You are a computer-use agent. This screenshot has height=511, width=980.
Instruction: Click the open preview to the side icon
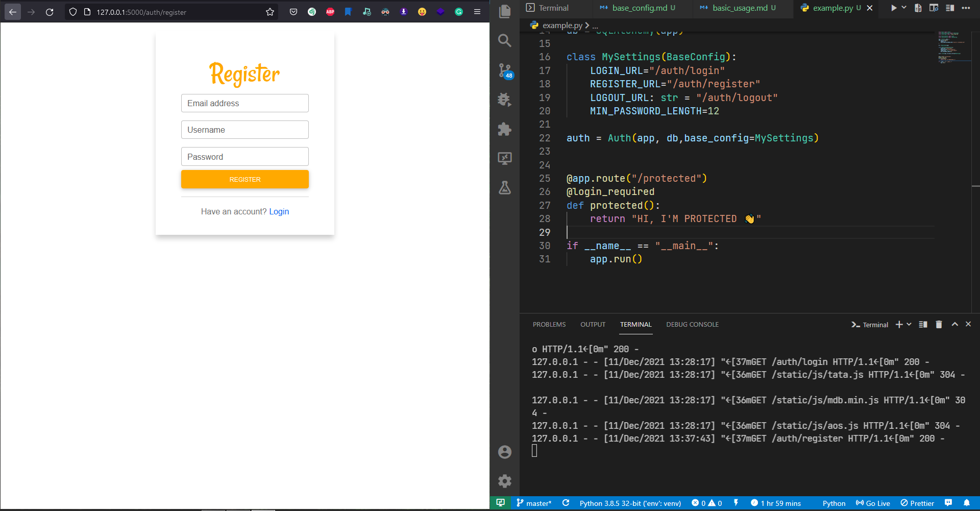pos(934,8)
